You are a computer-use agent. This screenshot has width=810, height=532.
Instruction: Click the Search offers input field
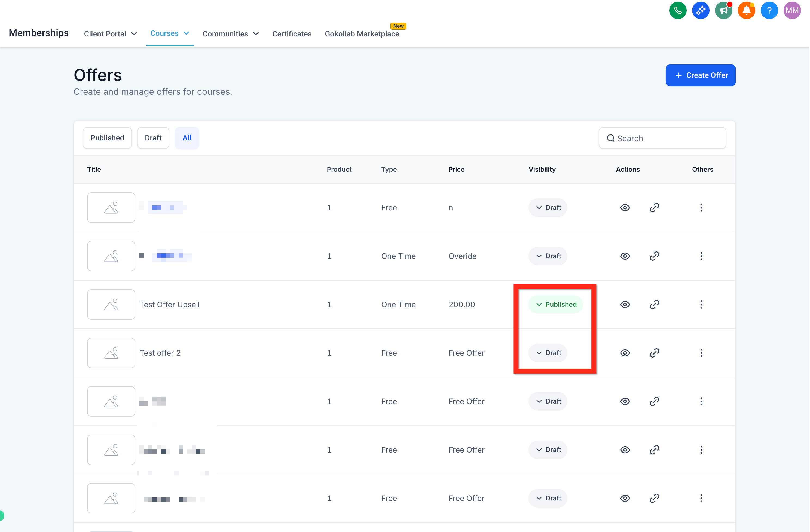667,138
